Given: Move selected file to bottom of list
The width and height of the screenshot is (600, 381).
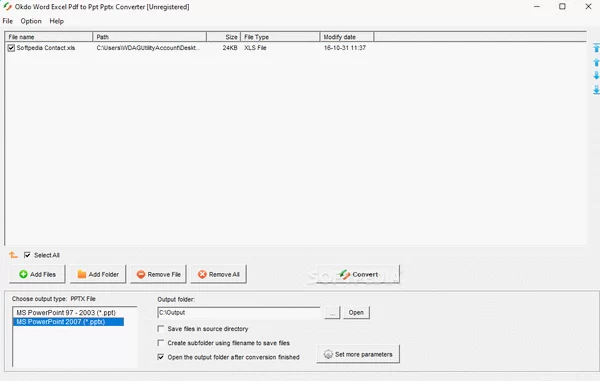Looking at the screenshot, I should pos(596,90).
